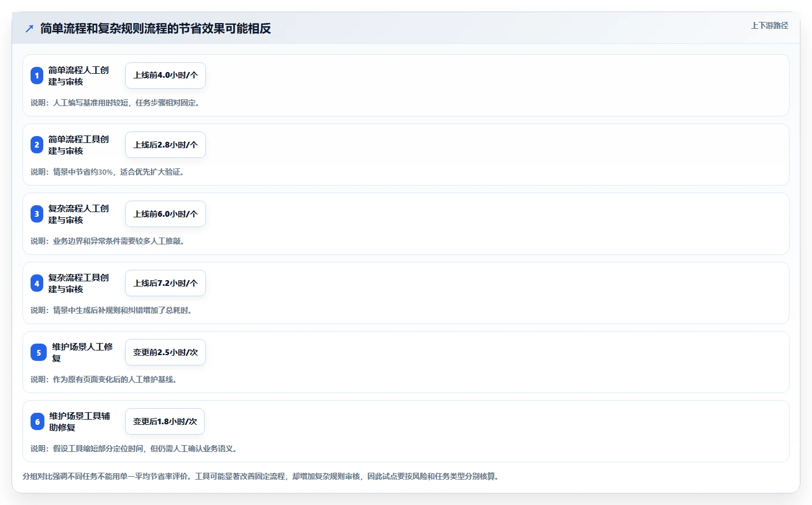Viewport: 812px width, 505px height.
Task: Select step badge number 1
Action: coord(37,76)
